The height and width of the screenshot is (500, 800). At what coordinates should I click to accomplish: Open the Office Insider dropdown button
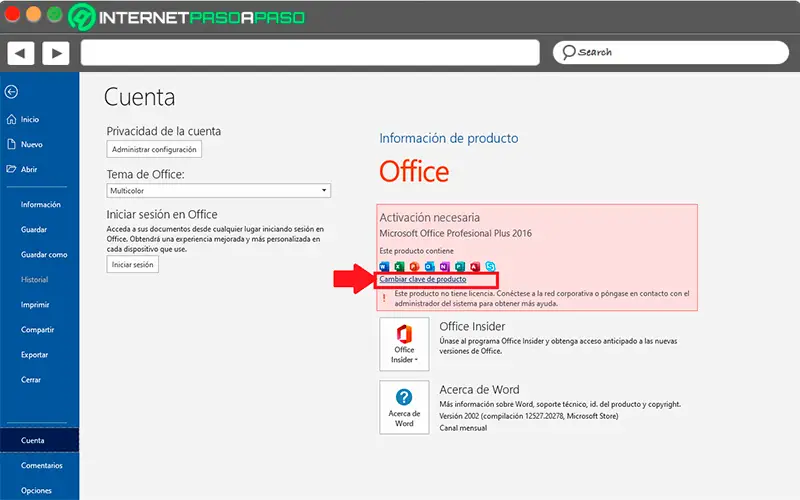click(404, 344)
